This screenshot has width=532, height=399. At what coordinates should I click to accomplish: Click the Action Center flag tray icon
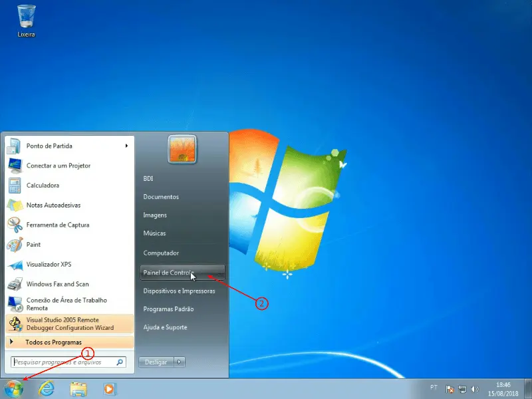click(450, 389)
